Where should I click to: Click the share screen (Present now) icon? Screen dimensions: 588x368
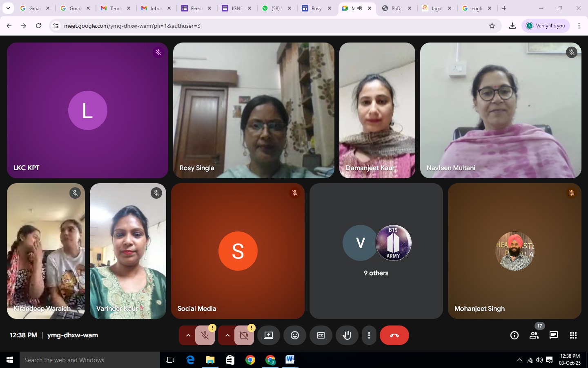click(268, 335)
